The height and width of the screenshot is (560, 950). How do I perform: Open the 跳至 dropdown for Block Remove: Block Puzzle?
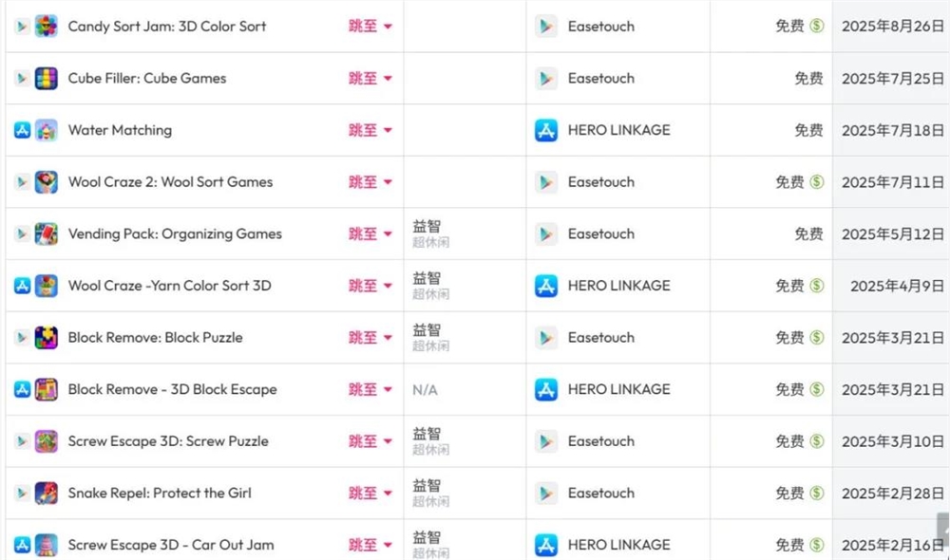[x=370, y=338]
